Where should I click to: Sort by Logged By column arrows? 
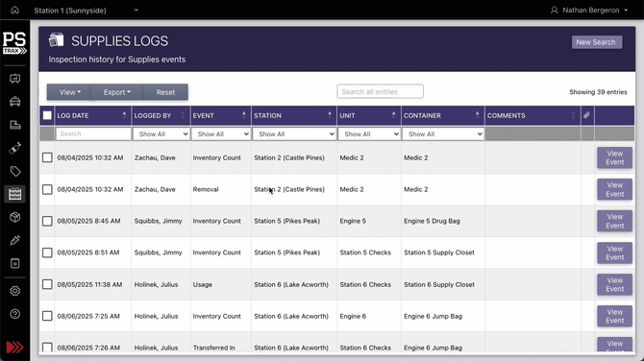pyautogui.click(x=183, y=115)
